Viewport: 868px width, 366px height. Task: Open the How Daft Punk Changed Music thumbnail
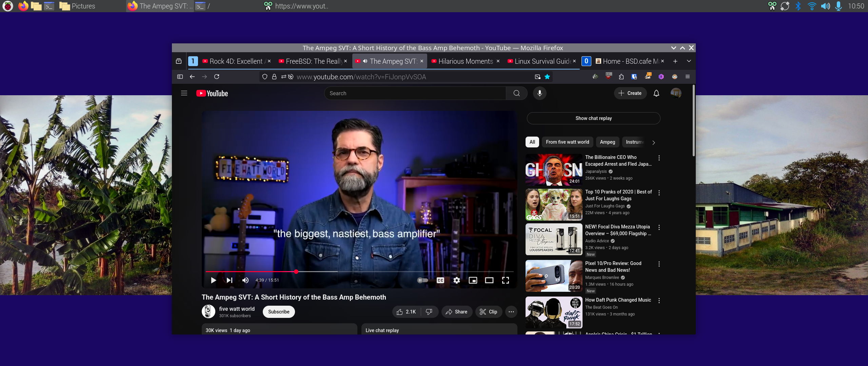point(554,312)
